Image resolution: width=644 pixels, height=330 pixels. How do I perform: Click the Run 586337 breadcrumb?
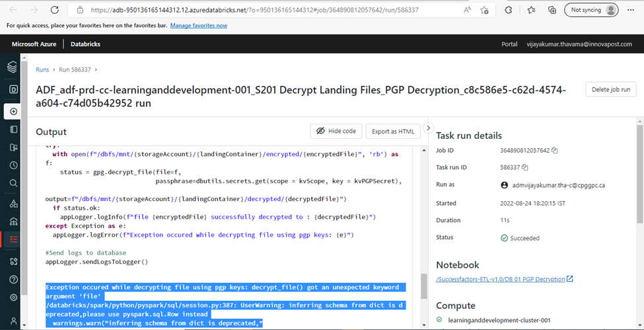pyautogui.click(x=75, y=69)
